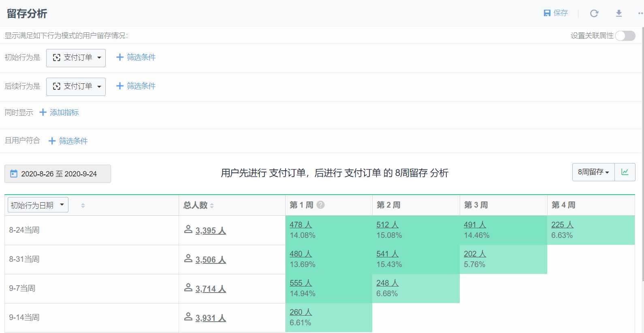Viewport: 644px width, 333px height.
Task: Open the more options ellipsis menu
Action: click(x=640, y=13)
